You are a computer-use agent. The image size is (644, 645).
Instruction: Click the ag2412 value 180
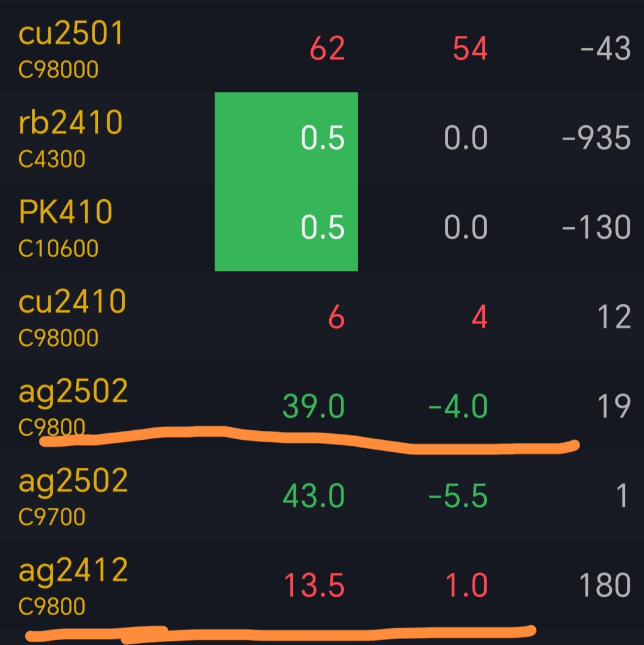coord(605,586)
